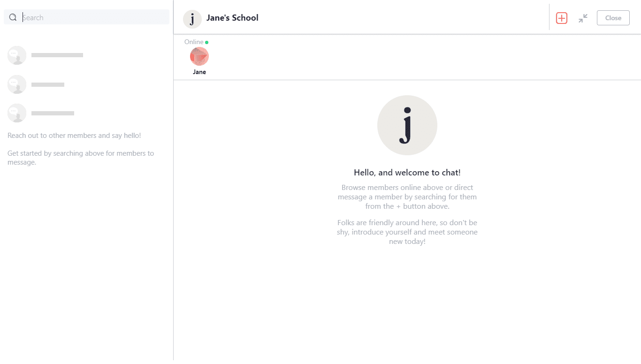The height and width of the screenshot is (364, 641).
Task: Click the "Browse members online above" paragraph
Action: (x=407, y=197)
